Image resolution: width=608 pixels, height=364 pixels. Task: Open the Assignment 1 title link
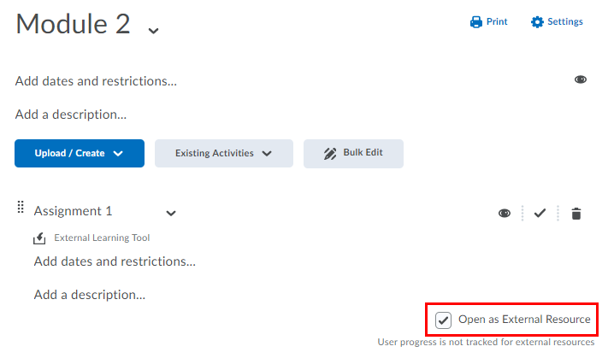[x=73, y=211]
